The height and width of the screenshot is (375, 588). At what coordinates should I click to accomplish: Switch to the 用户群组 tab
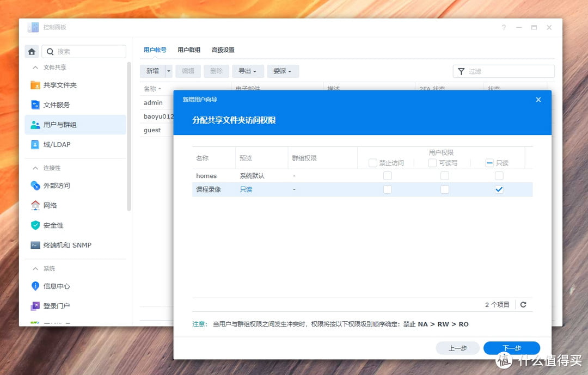coord(188,50)
